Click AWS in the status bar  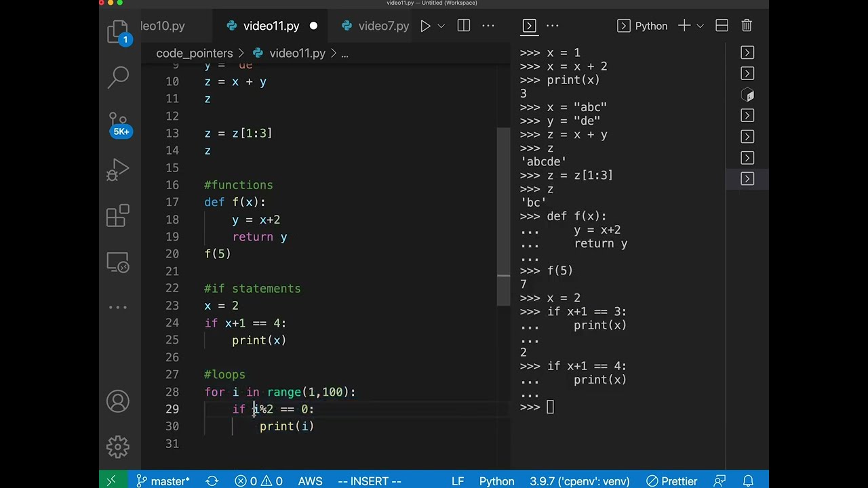point(310,481)
